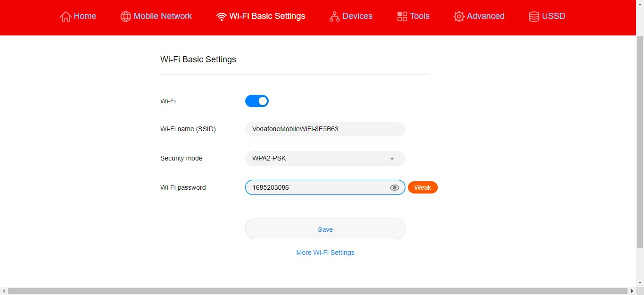
Task: Click the Mobile Network globe icon
Action: click(x=125, y=17)
